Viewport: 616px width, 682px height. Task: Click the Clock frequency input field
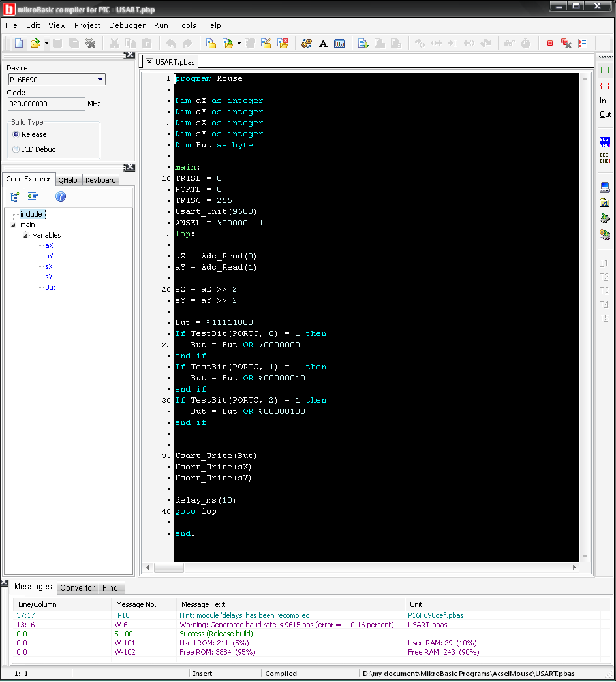click(46, 104)
